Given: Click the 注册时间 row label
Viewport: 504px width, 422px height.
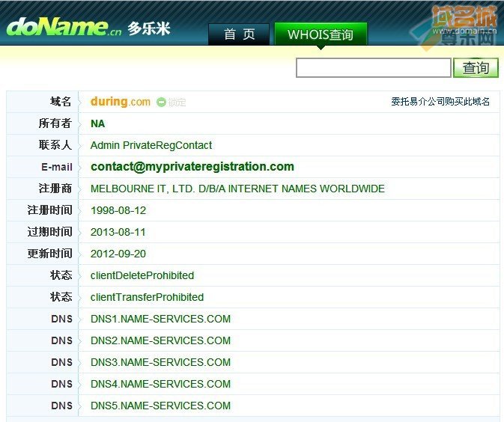Looking at the screenshot, I should coord(50,210).
